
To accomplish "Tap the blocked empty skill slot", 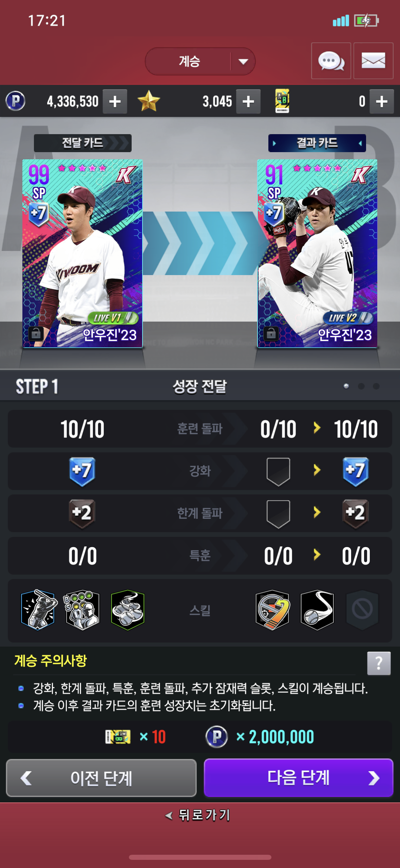I will point(362,610).
